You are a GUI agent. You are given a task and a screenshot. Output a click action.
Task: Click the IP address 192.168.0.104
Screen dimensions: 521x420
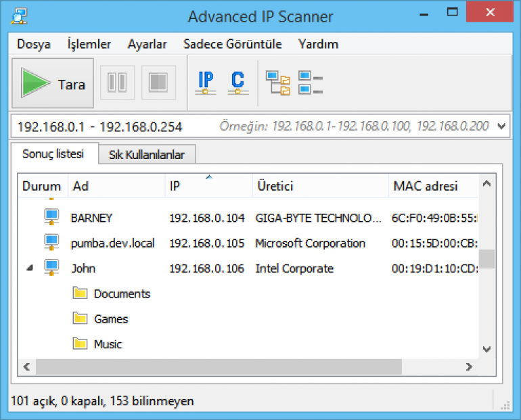(207, 218)
